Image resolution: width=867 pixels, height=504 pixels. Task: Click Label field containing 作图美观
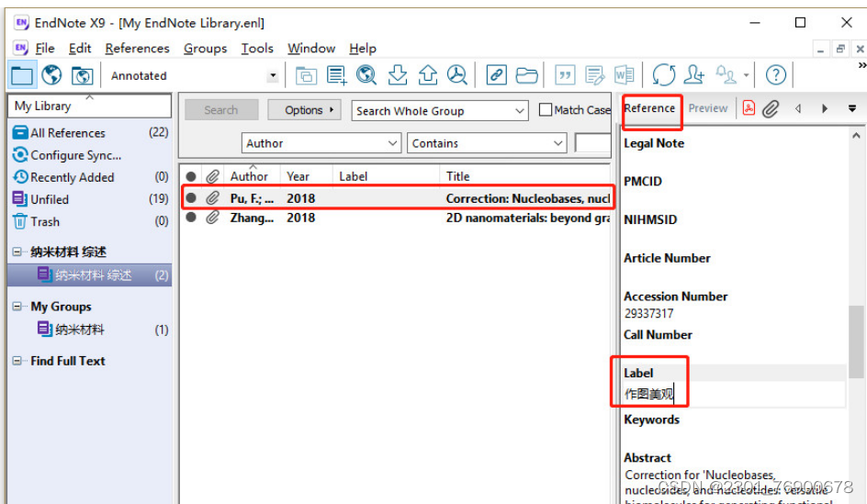point(734,394)
